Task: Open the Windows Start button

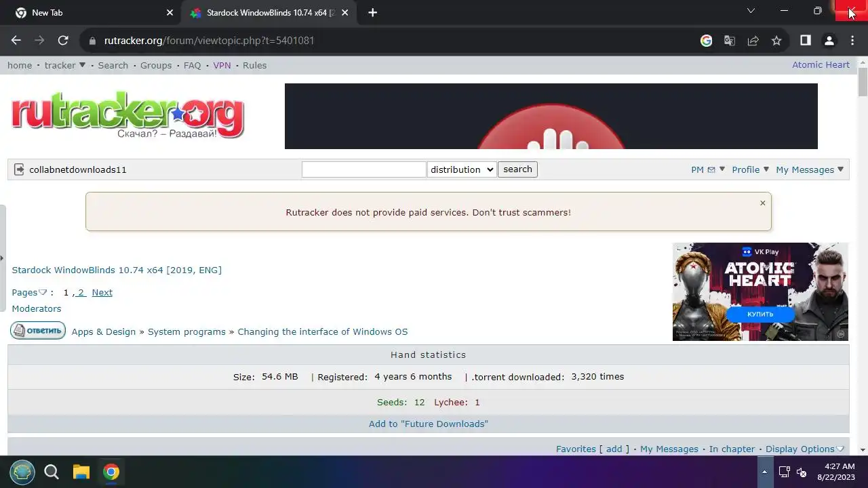Action: pos(22,472)
